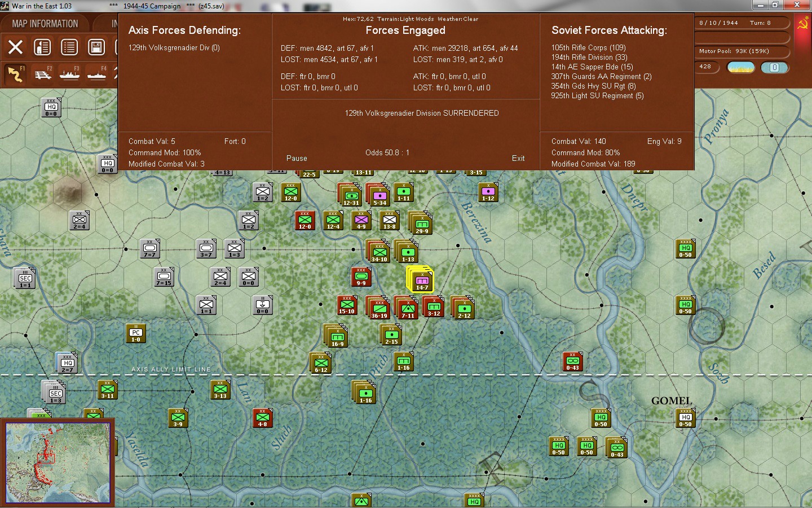The height and width of the screenshot is (508, 812).
Task: Select the 3-9 infantry counter
Action: click(178, 418)
